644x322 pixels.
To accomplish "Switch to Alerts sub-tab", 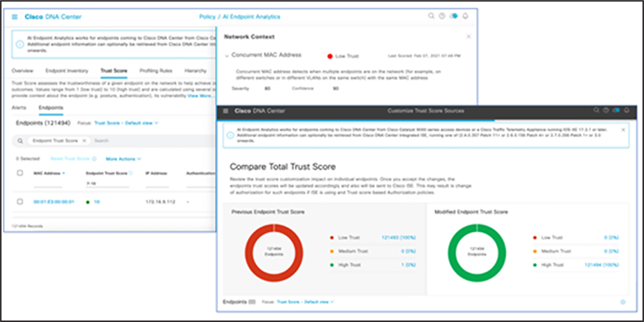I will pyautogui.click(x=19, y=107).
